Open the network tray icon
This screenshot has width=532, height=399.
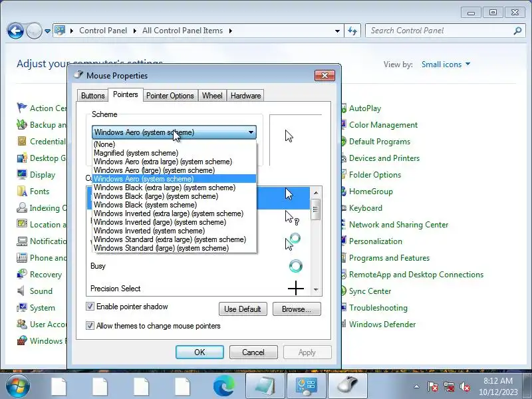pyautogui.click(x=449, y=386)
